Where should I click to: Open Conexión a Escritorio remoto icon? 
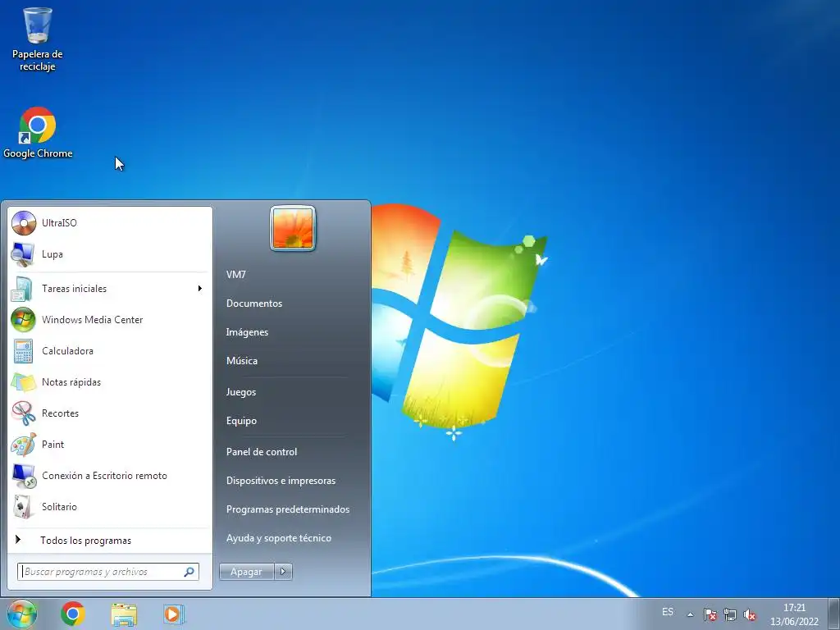coord(23,476)
